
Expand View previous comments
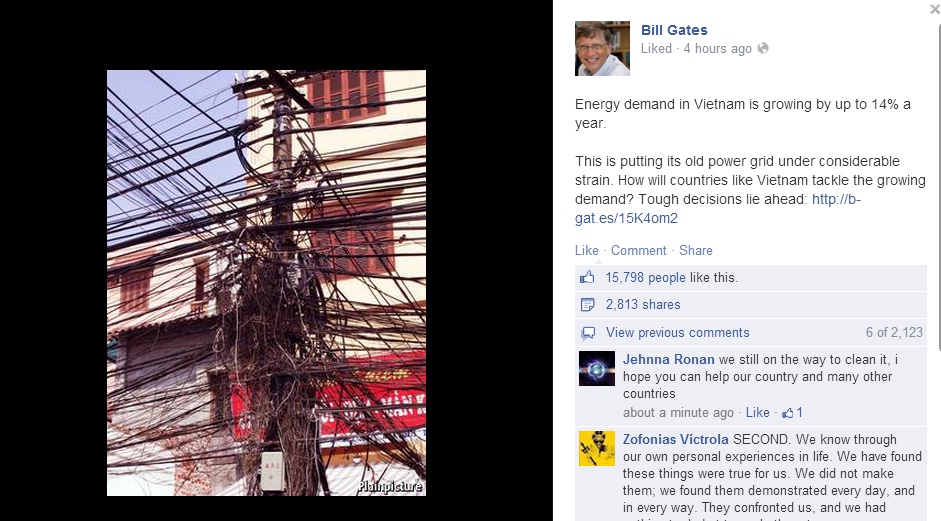coord(678,333)
